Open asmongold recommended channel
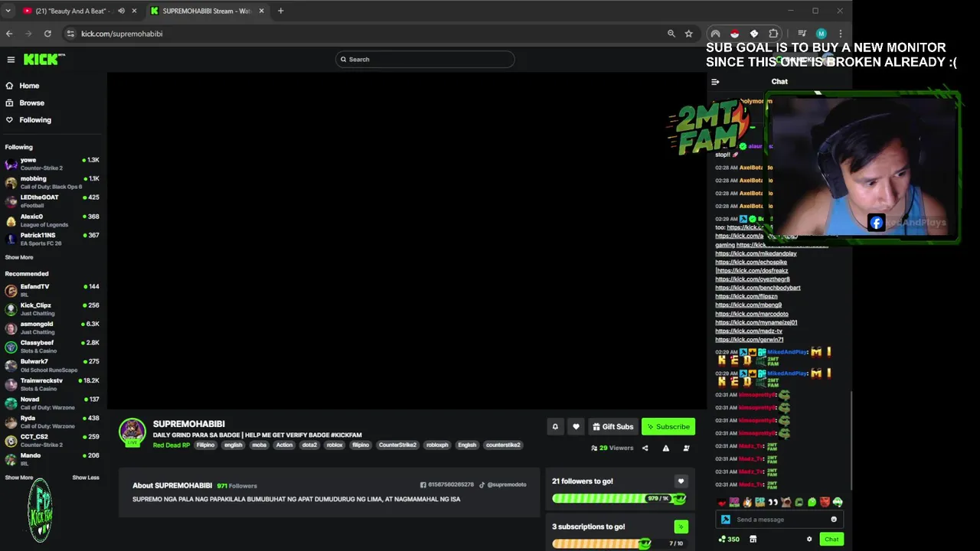Image resolution: width=980 pixels, height=551 pixels. 52,328
